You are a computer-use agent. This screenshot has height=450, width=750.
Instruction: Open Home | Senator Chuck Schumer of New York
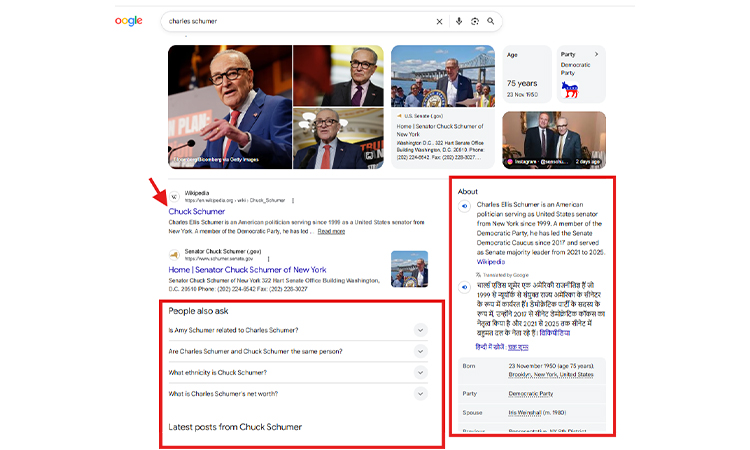pos(247,270)
